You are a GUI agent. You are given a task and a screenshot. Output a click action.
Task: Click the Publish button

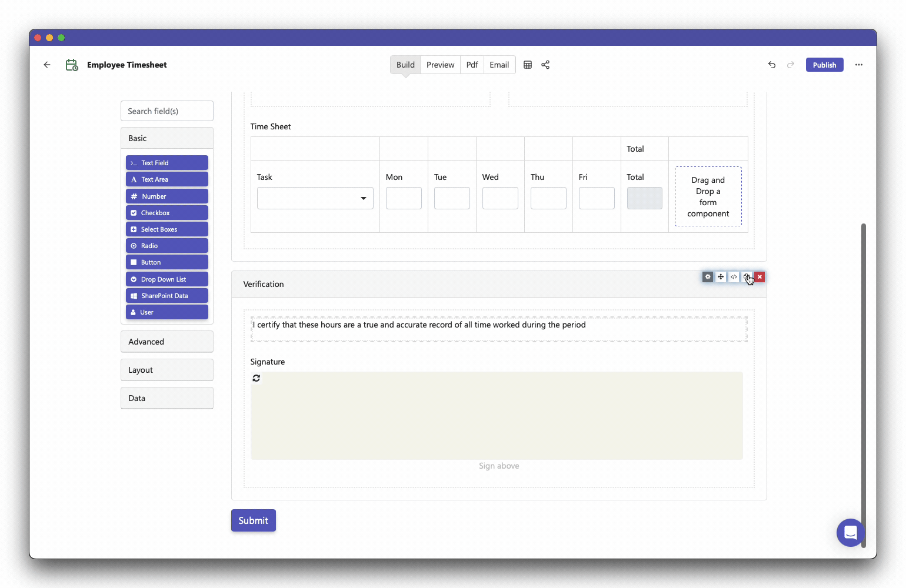824,65
